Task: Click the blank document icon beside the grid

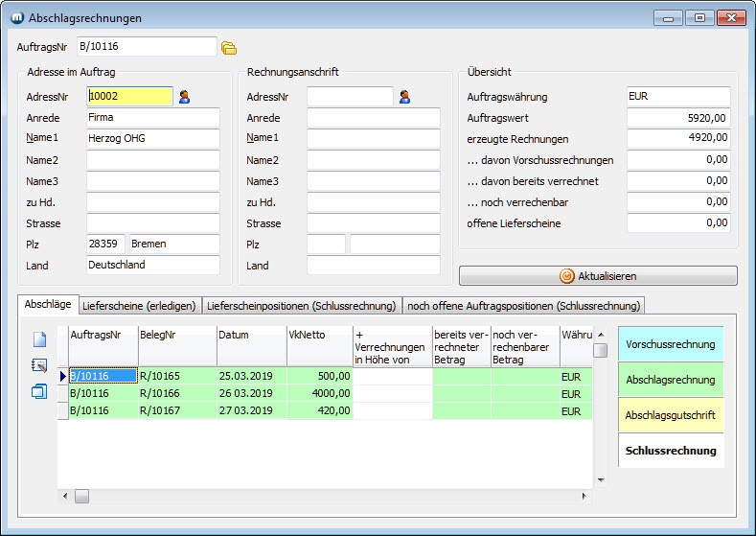Action: point(39,339)
